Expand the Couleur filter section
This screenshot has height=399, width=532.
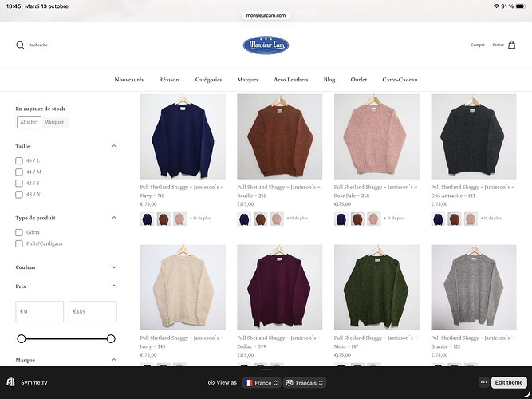(114, 267)
